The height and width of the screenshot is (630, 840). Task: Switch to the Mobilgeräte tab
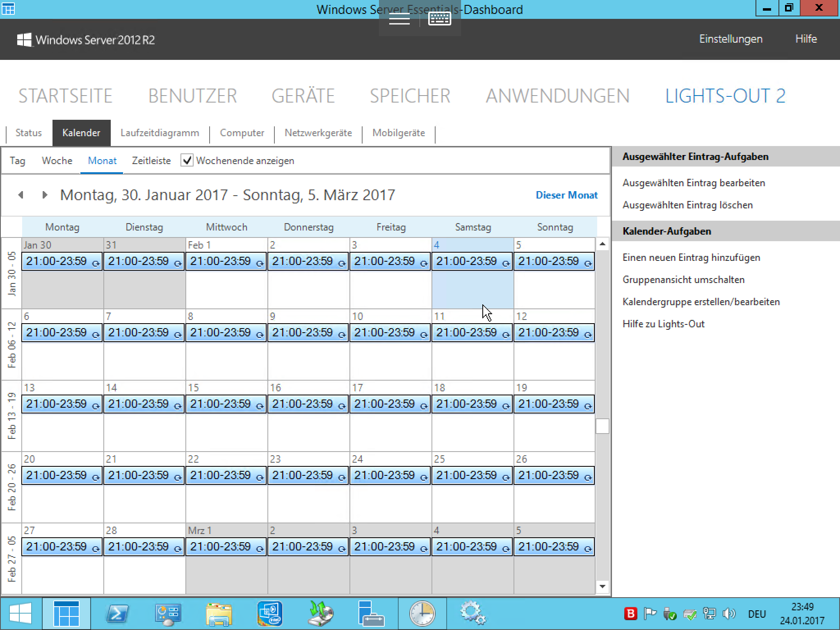[399, 133]
